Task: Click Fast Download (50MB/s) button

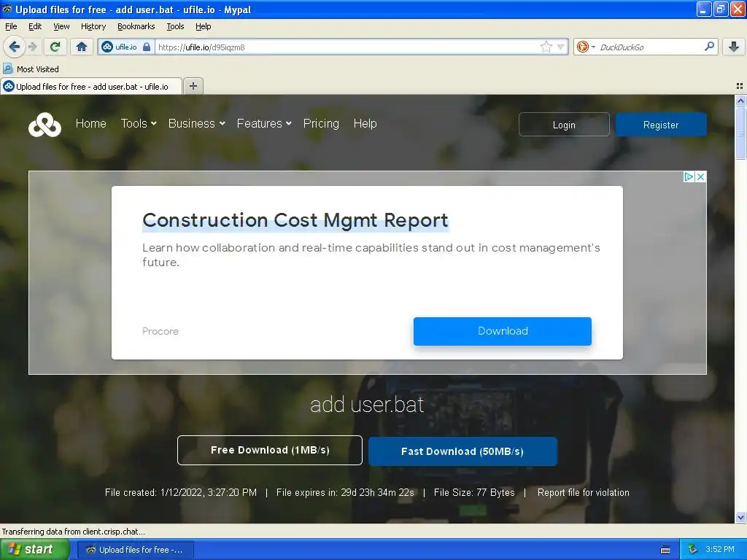Action: (462, 451)
